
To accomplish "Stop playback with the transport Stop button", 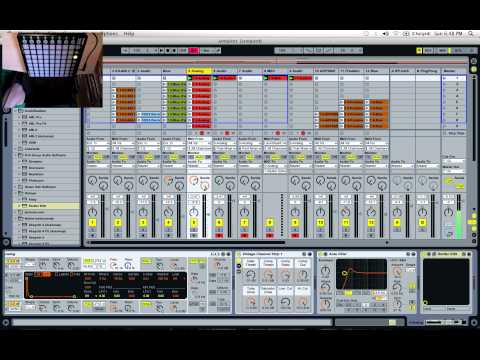I will (x=168, y=51).
